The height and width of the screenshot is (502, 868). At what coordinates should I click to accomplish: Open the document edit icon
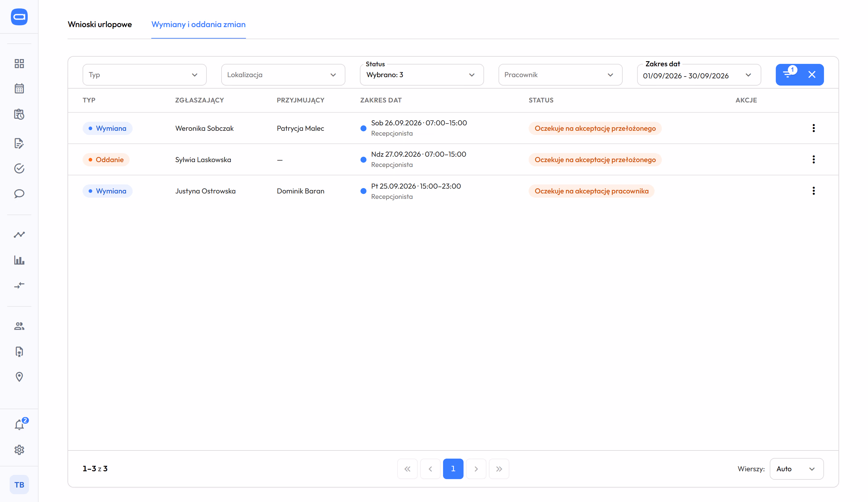(x=19, y=143)
